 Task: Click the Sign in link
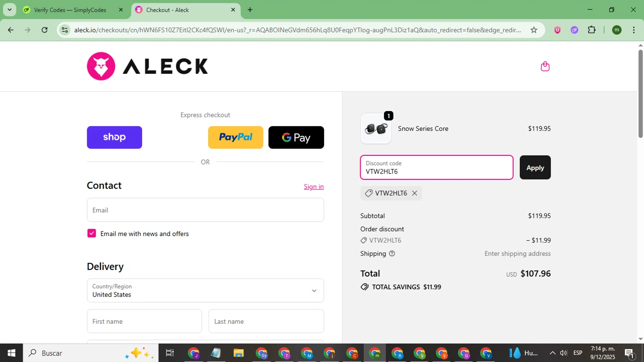(314, 187)
